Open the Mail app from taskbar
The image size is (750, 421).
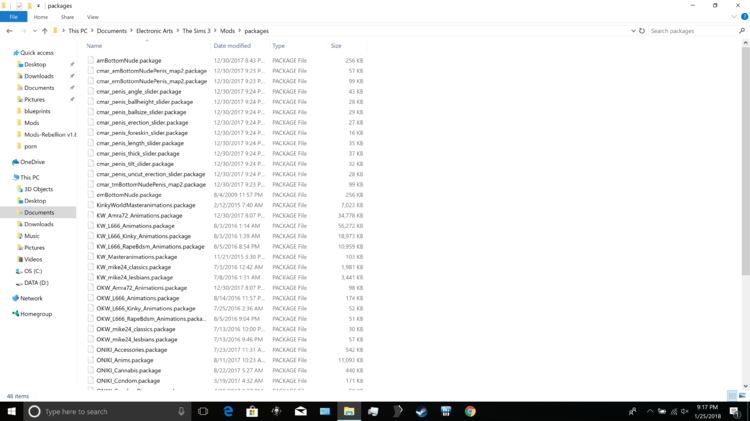[301, 411]
